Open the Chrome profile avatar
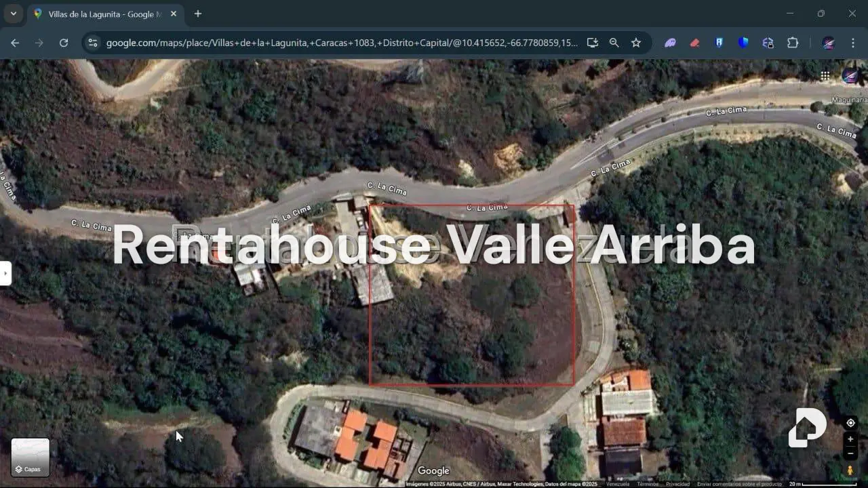868x488 pixels. (x=828, y=43)
